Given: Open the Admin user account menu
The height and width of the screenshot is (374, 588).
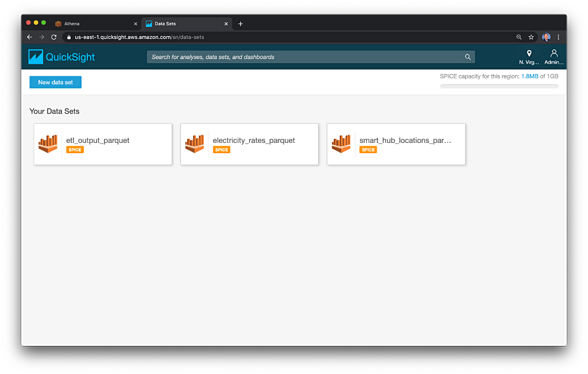Looking at the screenshot, I should [554, 57].
